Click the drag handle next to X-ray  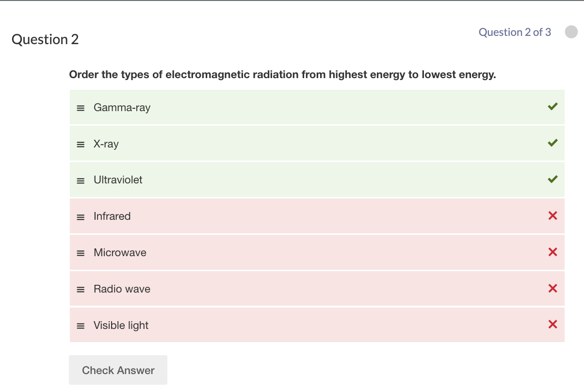click(80, 144)
